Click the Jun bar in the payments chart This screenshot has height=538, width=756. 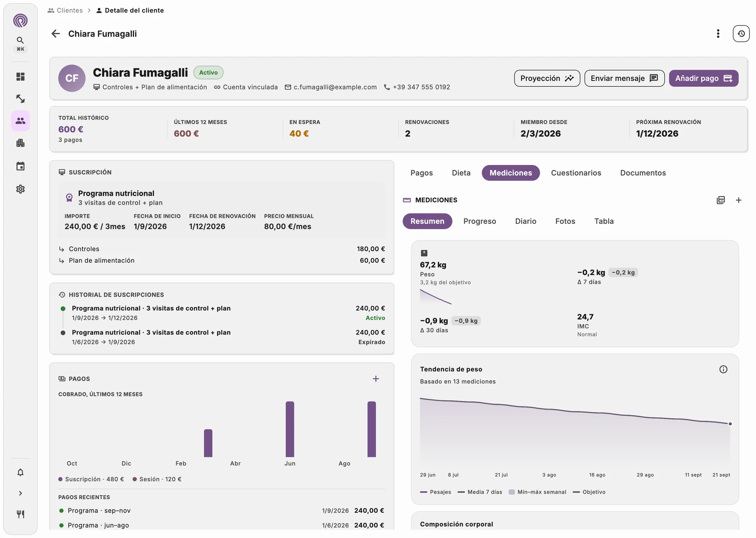[x=290, y=429]
